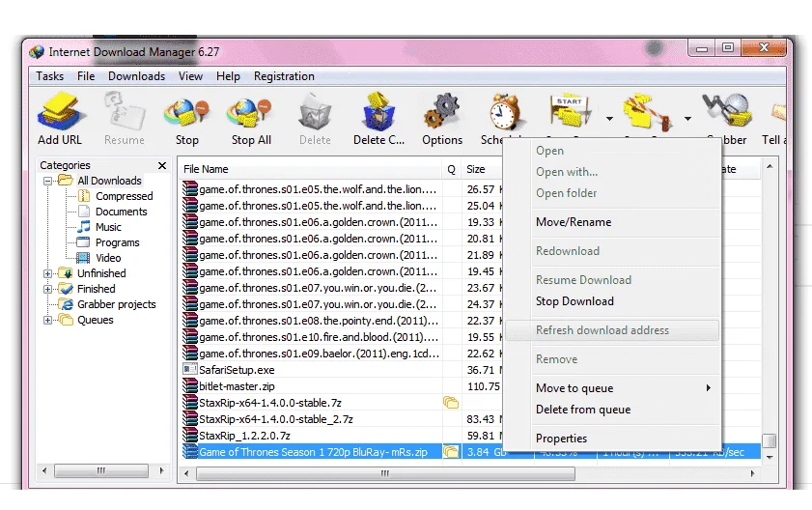Viewport: 812px width, 510px height.
Task: Click the categories panel horizontal scrollbar thumb
Action: [x=101, y=470]
